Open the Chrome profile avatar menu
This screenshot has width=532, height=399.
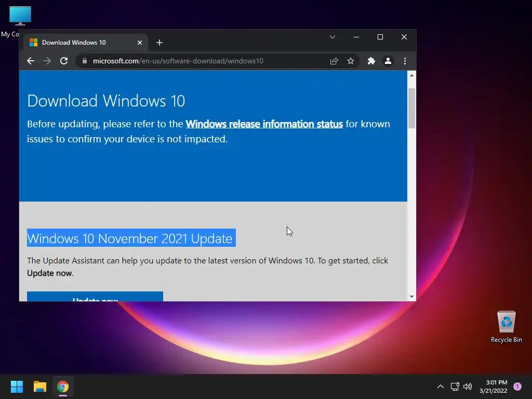[x=388, y=61]
